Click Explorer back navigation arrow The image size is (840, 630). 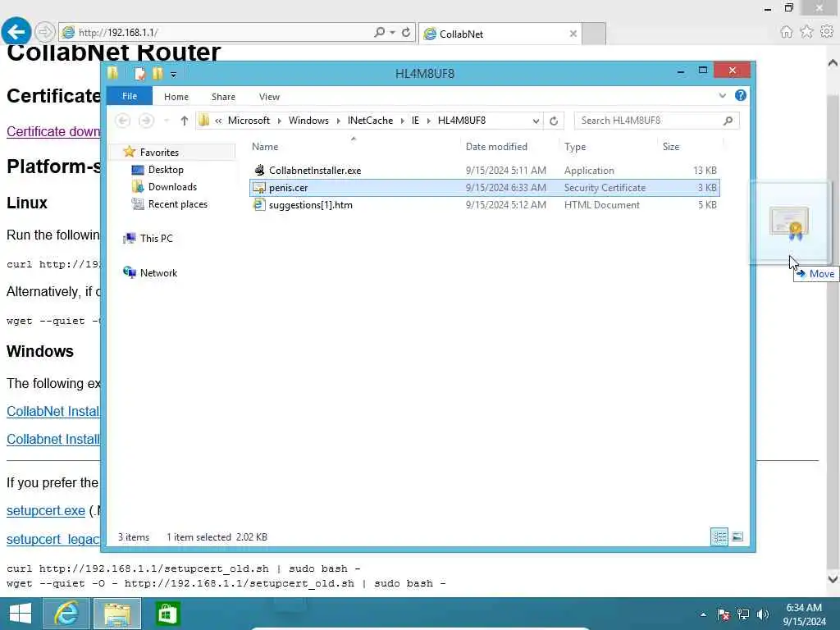(x=123, y=121)
